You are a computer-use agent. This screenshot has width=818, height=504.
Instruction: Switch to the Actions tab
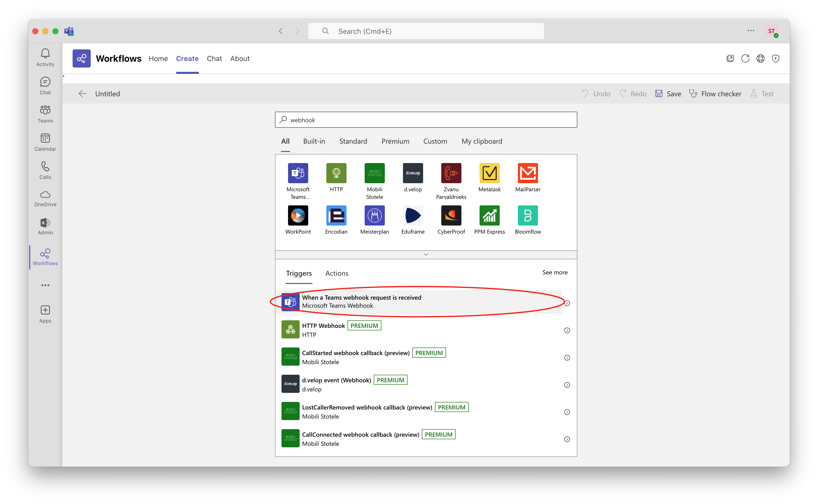pos(337,273)
